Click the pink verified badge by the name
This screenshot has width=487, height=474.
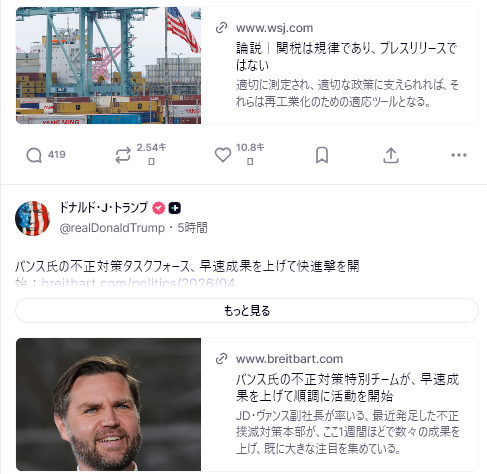tap(159, 208)
